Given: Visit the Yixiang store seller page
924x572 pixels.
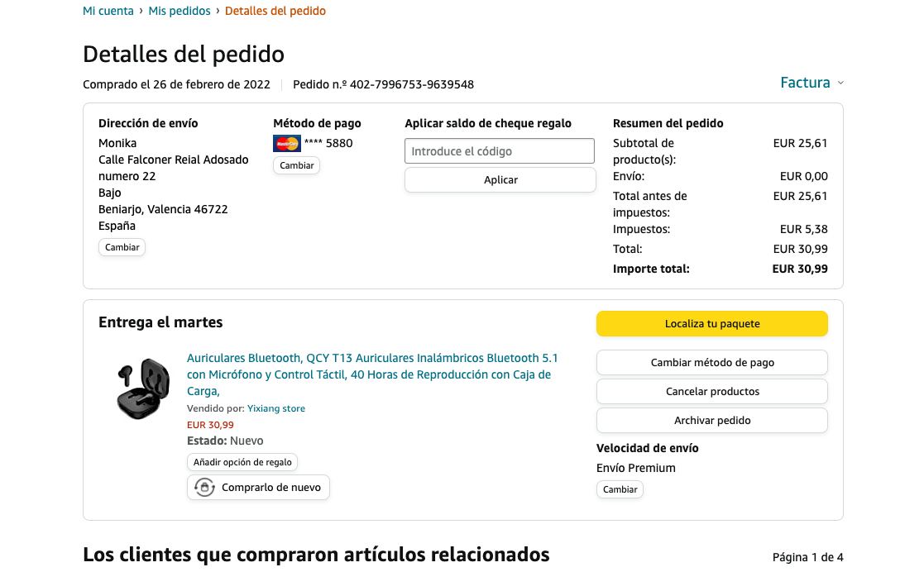Looking at the screenshot, I should tap(276, 408).
